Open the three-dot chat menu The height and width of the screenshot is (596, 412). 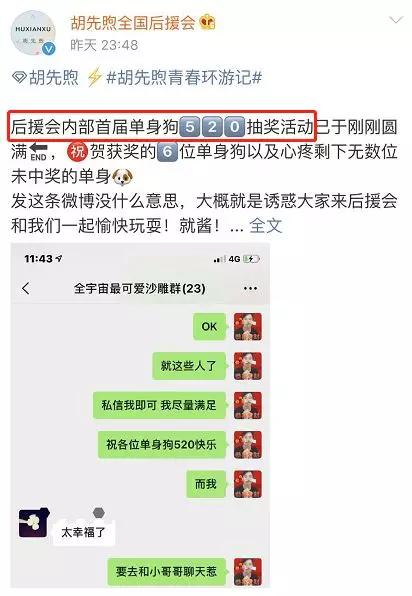(x=250, y=289)
